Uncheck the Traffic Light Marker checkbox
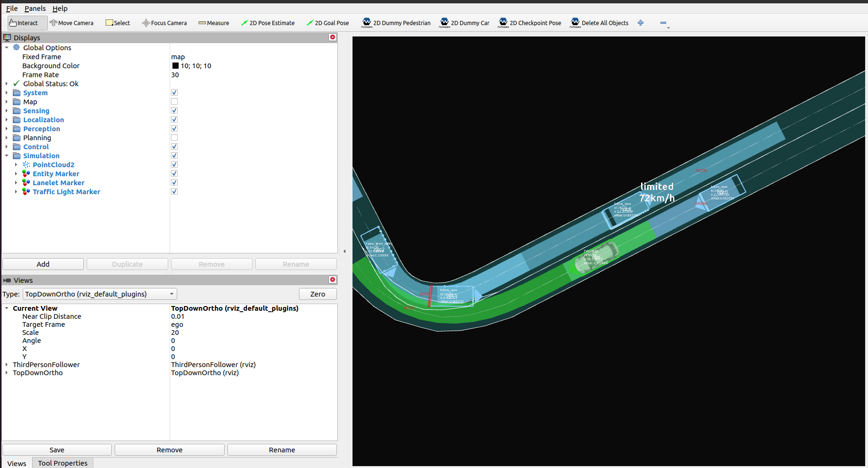Screen dimensions: 868x468 [174, 192]
